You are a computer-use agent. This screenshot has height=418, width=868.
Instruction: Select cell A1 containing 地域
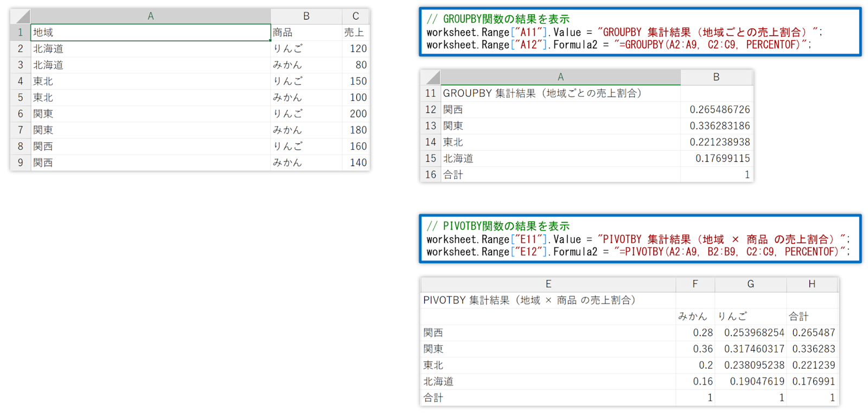151,33
